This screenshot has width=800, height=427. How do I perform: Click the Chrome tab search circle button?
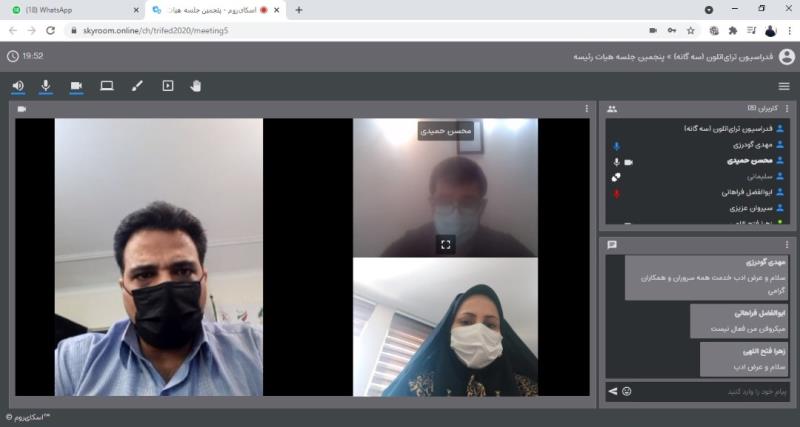click(709, 10)
